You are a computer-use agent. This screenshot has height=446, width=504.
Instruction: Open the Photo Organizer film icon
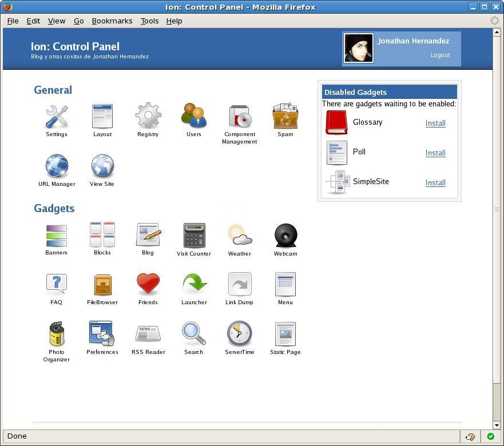[x=57, y=334]
